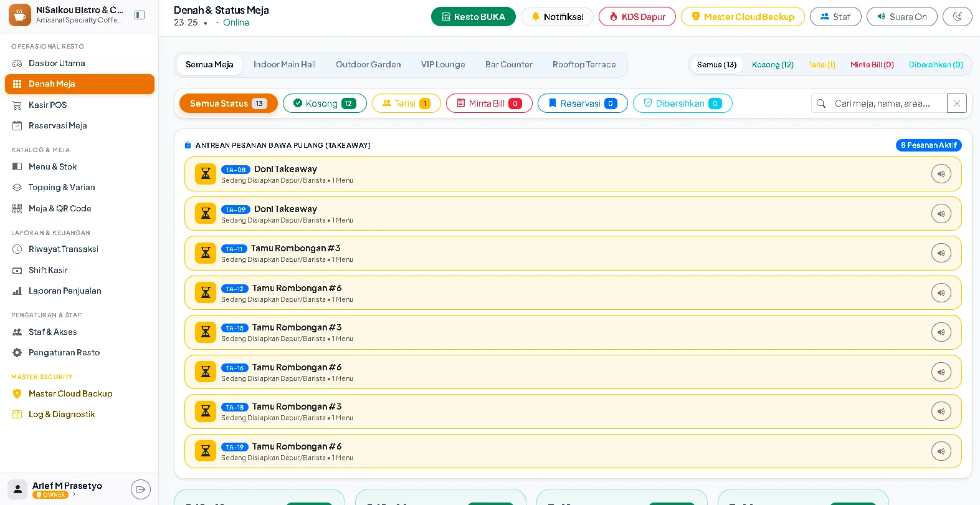Toggle Suara On sound setting

pyautogui.click(x=902, y=17)
